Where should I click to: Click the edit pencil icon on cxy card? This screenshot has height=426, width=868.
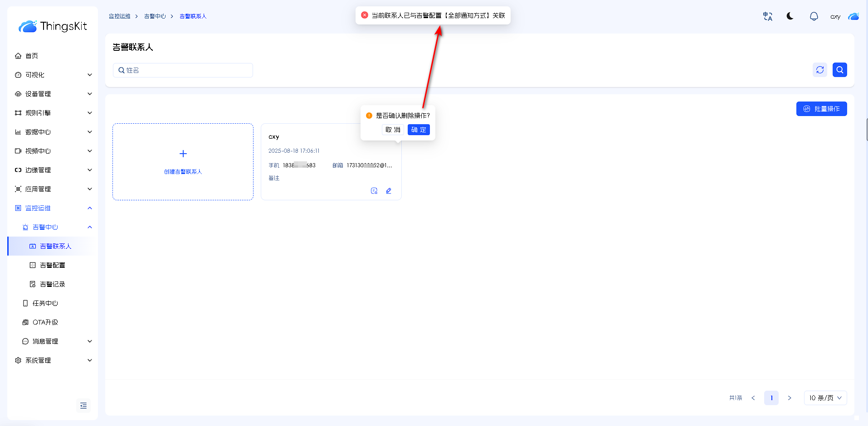click(x=389, y=191)
